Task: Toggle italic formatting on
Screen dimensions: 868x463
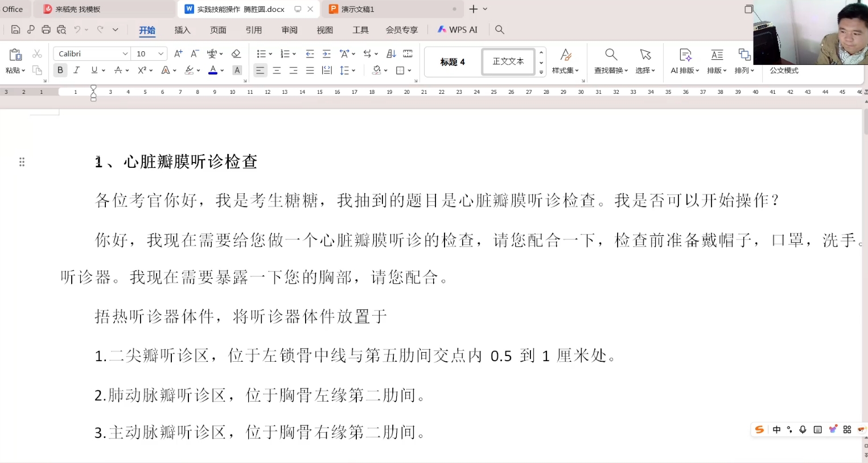Action: [x=76, y=70]
